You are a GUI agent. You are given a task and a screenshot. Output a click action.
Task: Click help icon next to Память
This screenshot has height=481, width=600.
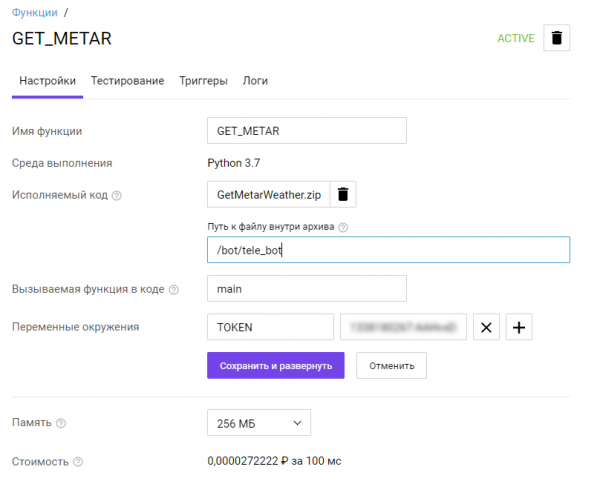(62, 424)
